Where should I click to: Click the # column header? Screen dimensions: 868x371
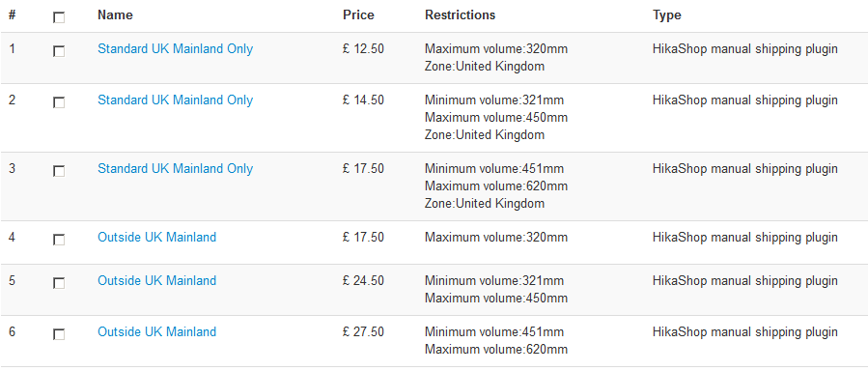13,14
